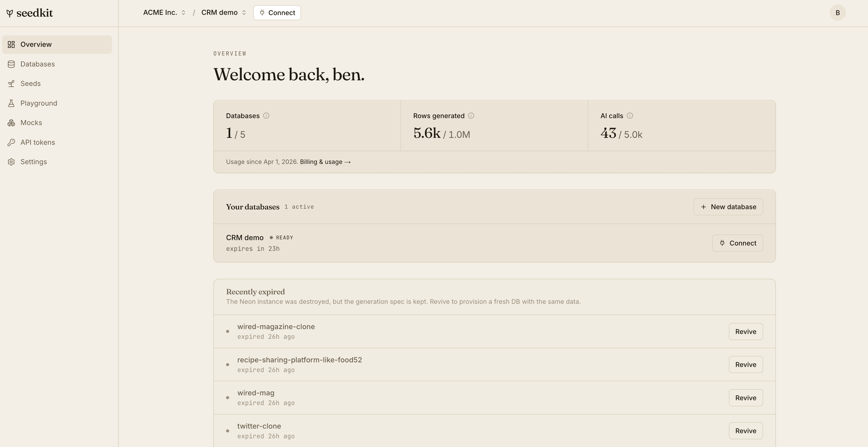
Task: Click the seedkit logo icon
Action: tap(10, 13)
